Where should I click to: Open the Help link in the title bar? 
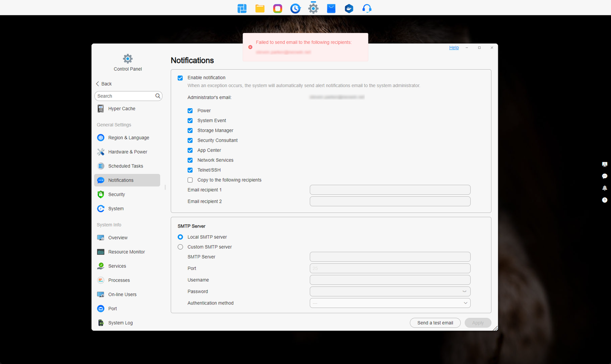point(453,47)
